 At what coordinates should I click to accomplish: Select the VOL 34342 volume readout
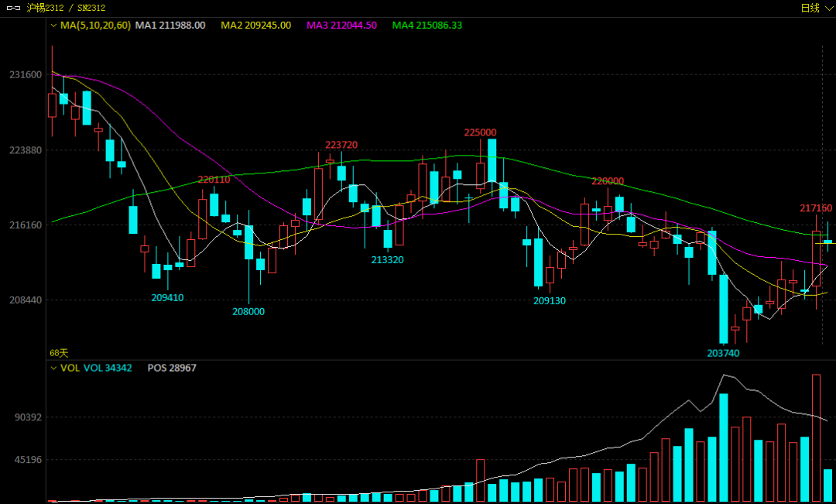coord(108,368)
